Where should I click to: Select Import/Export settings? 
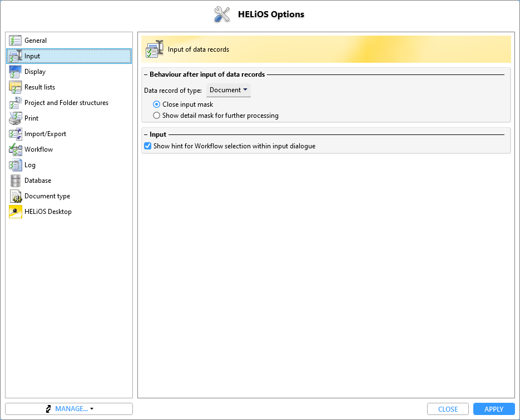[69, 134]
